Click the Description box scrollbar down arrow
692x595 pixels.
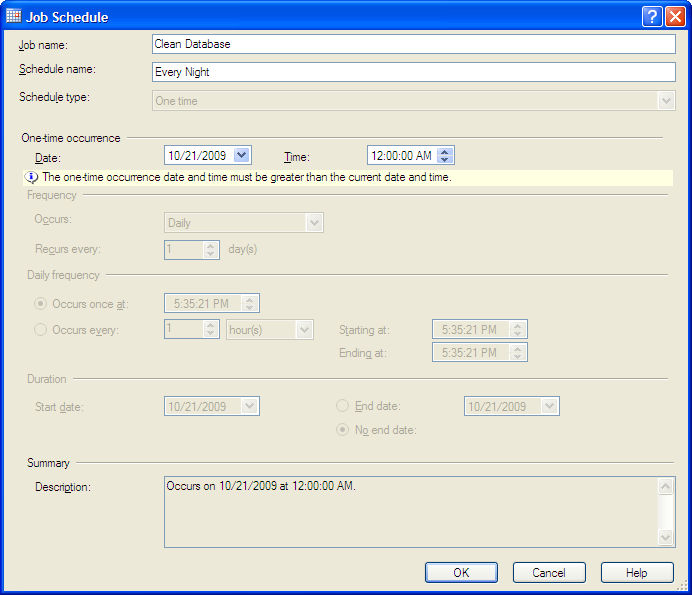(666, 538)
